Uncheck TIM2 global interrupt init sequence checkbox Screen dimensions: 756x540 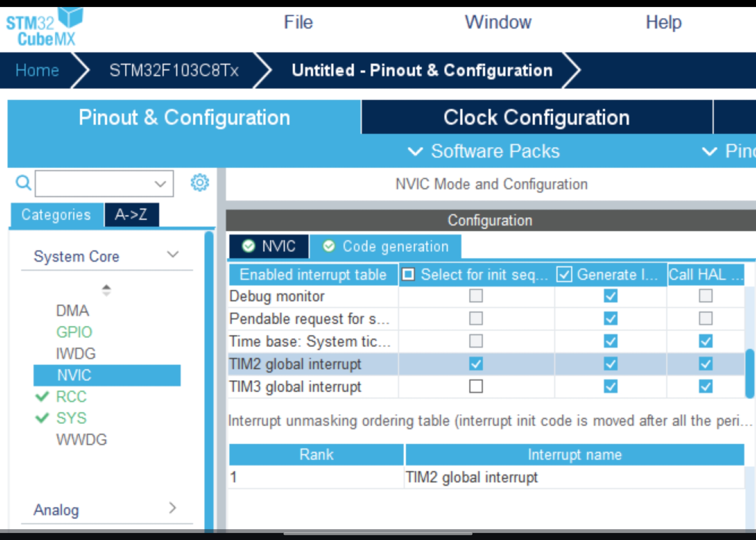tap(476, 364)
